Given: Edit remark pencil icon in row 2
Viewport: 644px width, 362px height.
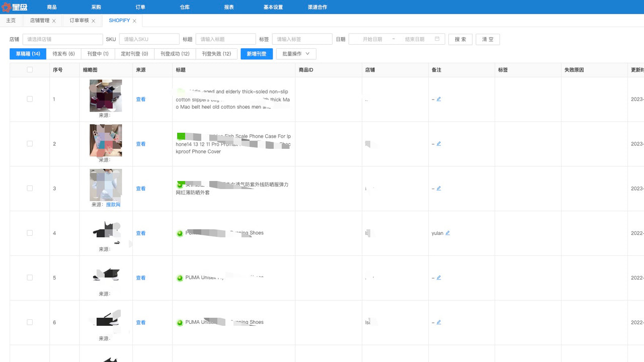Looking at the screenshot, I should [439, 144].
